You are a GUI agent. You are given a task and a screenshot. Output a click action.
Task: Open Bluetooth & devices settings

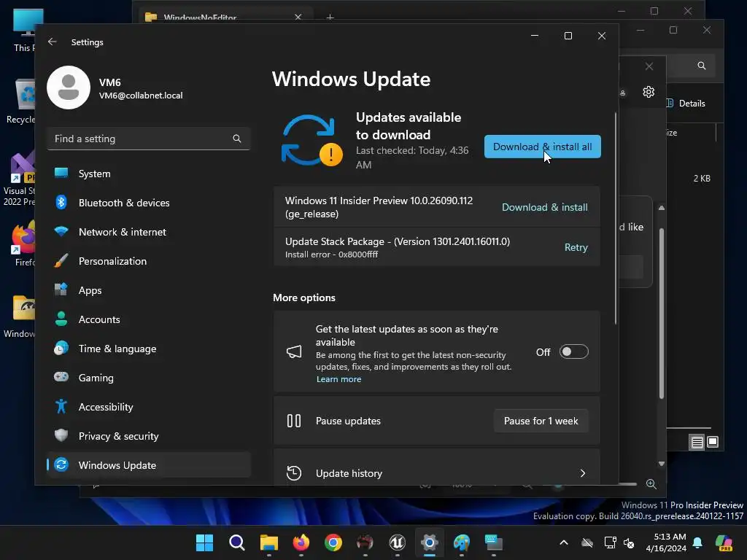click(x=149, y=203)
